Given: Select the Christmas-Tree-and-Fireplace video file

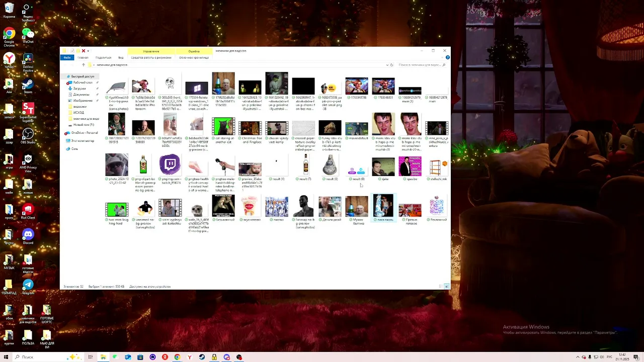Looking at the screenshot, I should [x=250, y=132].
